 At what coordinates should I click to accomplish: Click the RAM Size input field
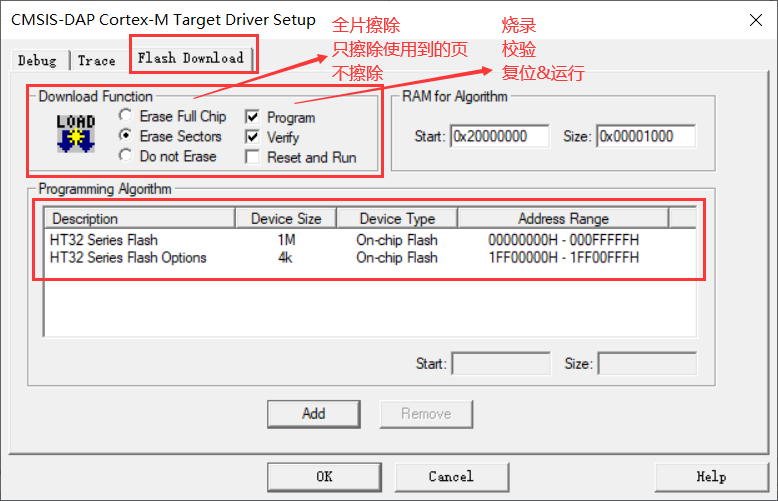[x=645, y=136]
